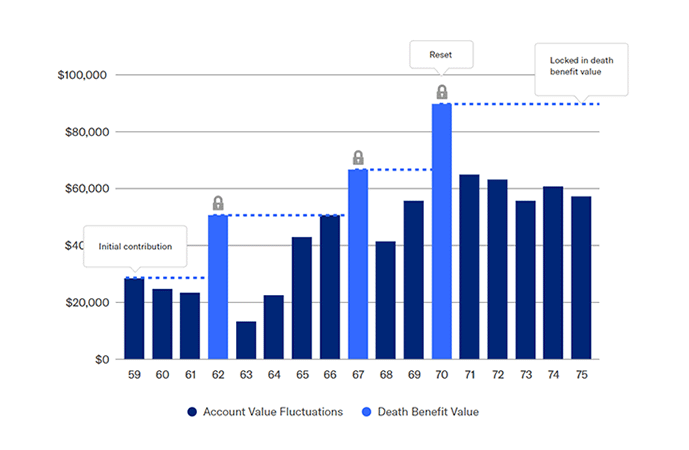Click the account value bar at age 75
Image resolution: width=689 pixels, height=450 pixels.
tap(581, 278)
